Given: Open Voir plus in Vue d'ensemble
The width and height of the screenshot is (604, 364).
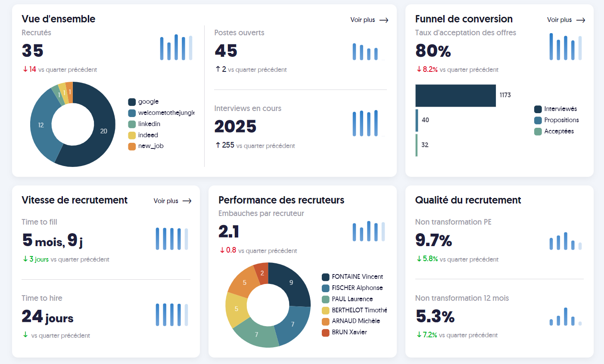Looking at the screenshot, I should [x=363, y=20].
